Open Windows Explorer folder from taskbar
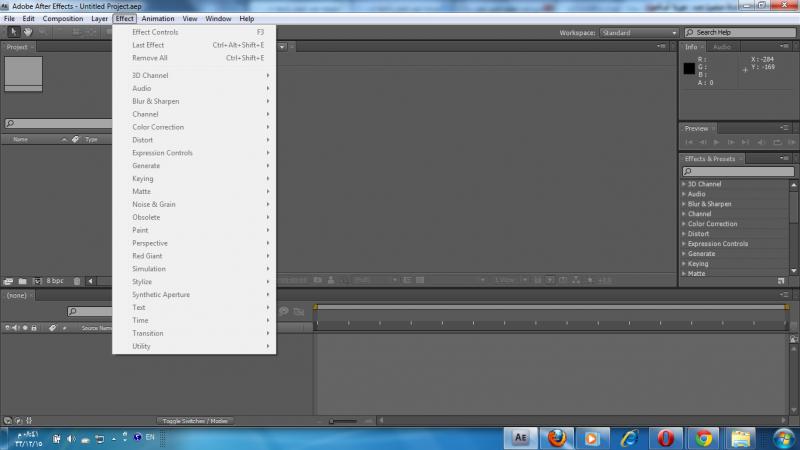Viewport: 800px width, 450px height. point(740,438)
